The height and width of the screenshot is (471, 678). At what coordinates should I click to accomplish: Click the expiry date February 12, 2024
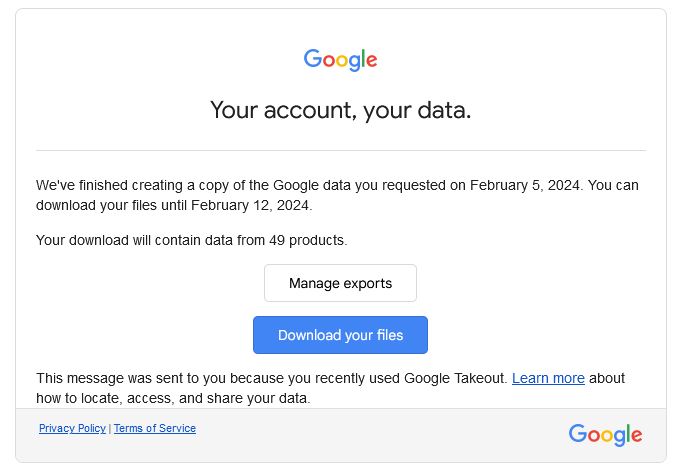[250, 205]
